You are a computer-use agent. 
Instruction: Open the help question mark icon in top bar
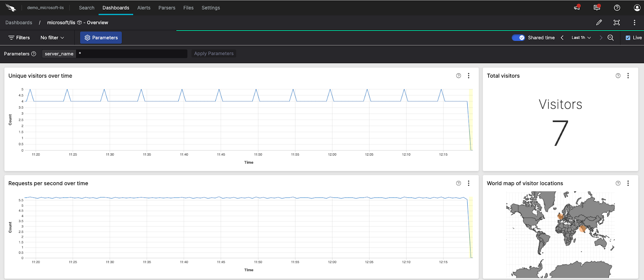click(x=617, y=8)
